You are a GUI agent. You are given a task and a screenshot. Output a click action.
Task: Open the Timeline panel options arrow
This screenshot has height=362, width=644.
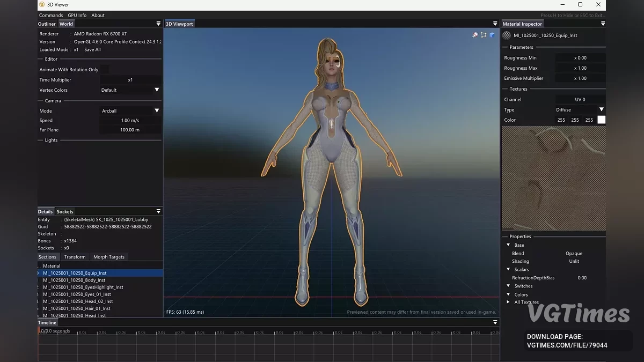pos(495,322)
